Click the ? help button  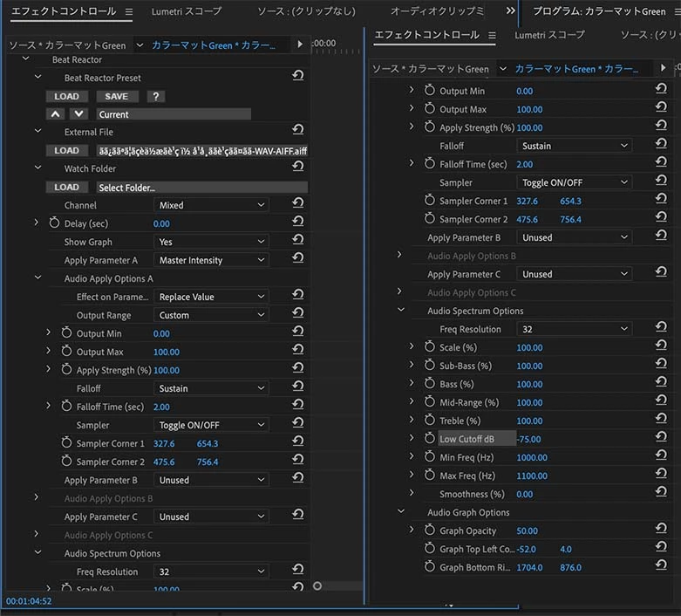click(156, 96)
